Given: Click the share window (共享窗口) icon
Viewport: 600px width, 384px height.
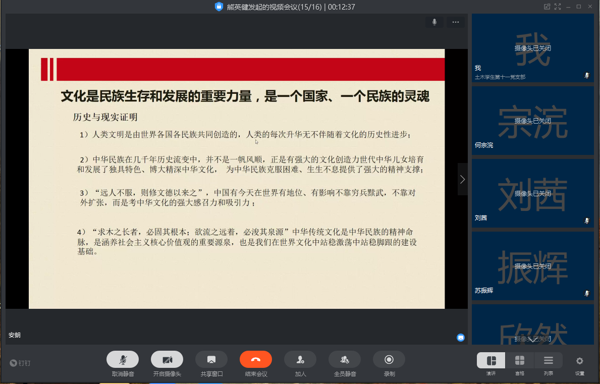Looking at the screenshot, I should coord(211,360).
